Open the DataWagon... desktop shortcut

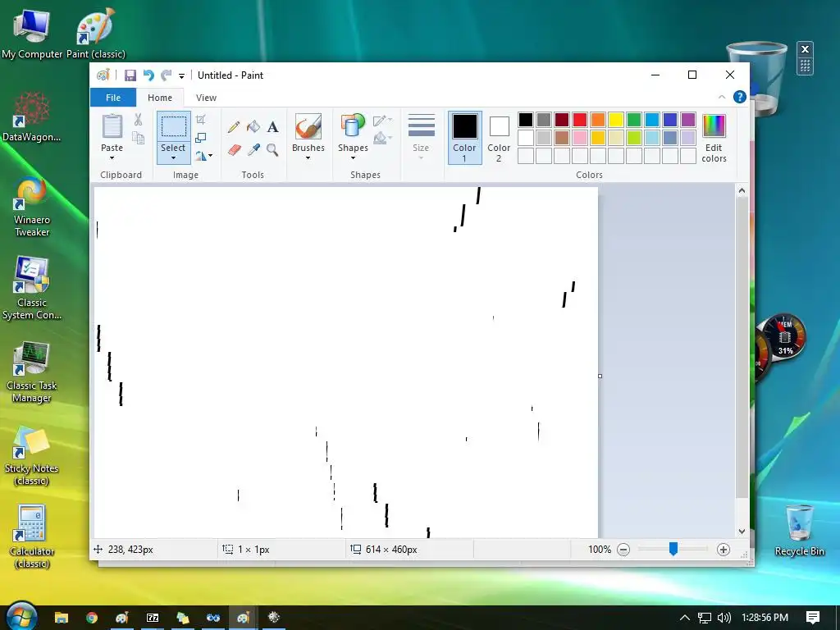tap(32, 116)
